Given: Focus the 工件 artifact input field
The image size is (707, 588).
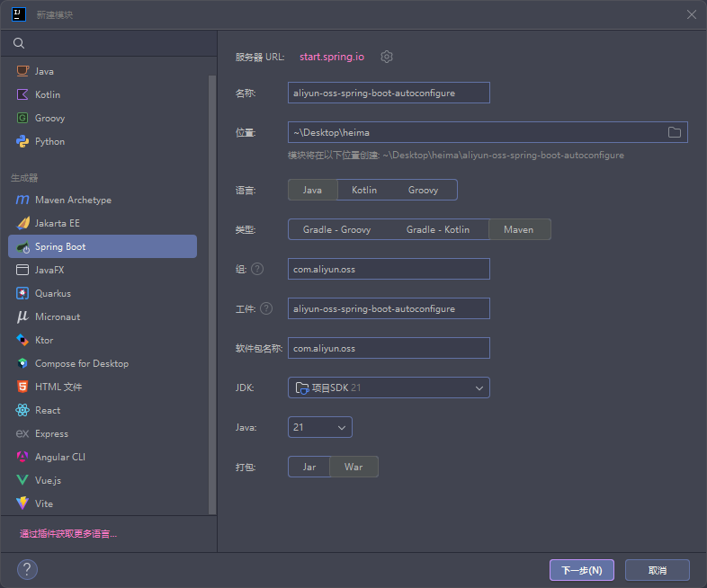Looking at the screenshot, I should pyautogui.click(x=389, y=308).
